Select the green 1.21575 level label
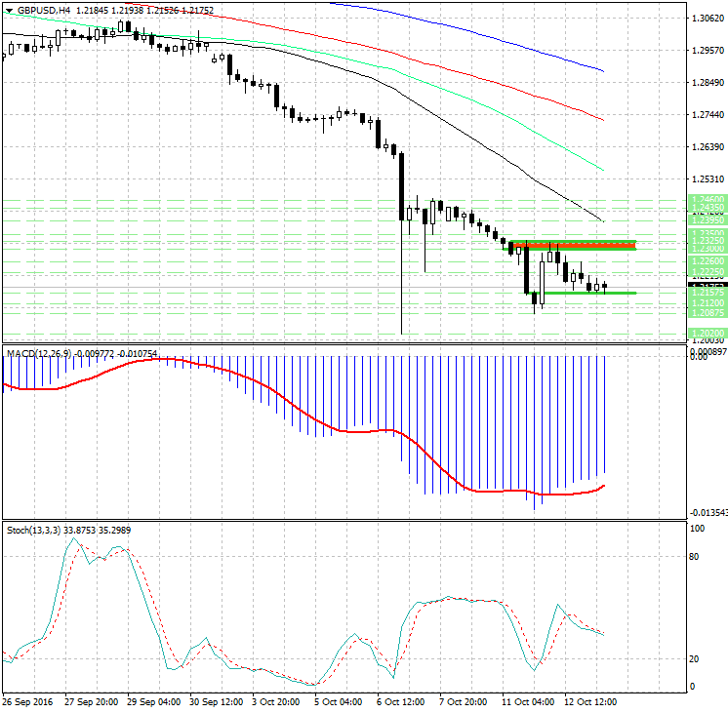This screenshot has width=728, height=713. pos(708,293)
